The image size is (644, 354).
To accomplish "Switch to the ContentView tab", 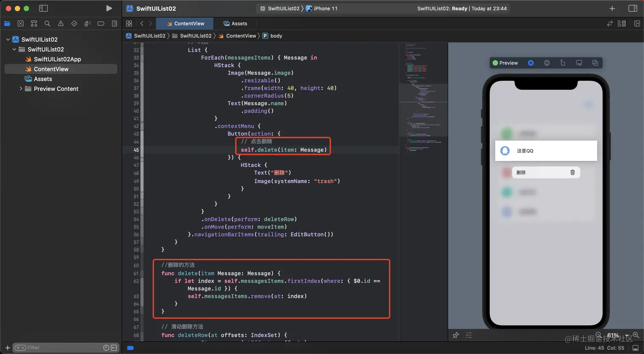I will pos(186,23).
